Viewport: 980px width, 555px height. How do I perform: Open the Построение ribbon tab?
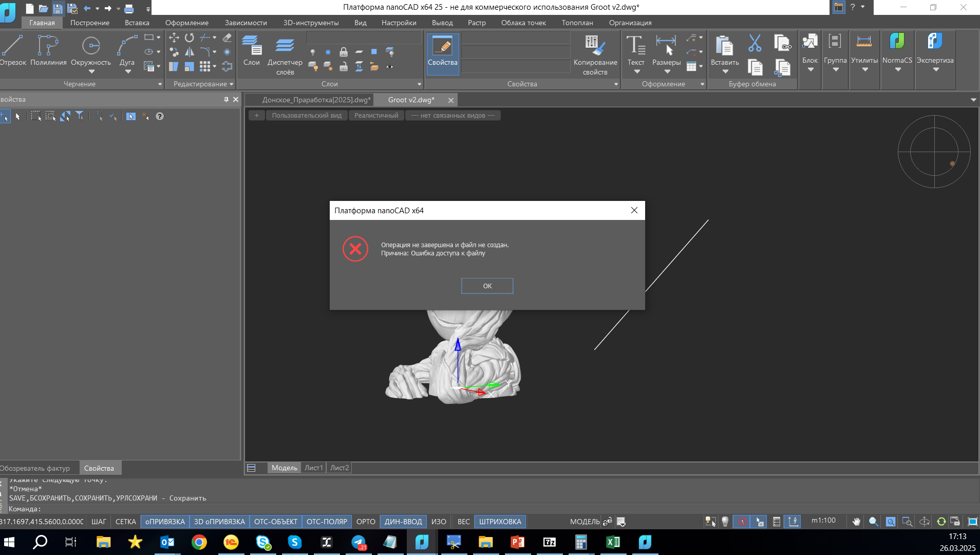pyautogui.click(x=90, y=23)
